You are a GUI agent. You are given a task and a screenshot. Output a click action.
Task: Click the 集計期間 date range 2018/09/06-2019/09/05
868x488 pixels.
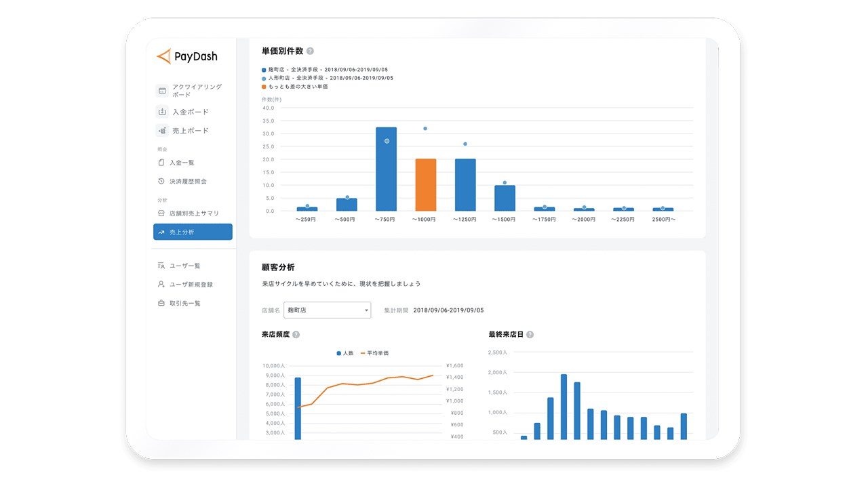[x=448, y=310]
